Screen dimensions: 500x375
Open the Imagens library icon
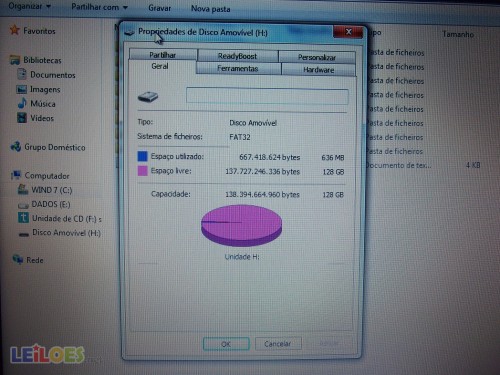[x=21, y=89]
